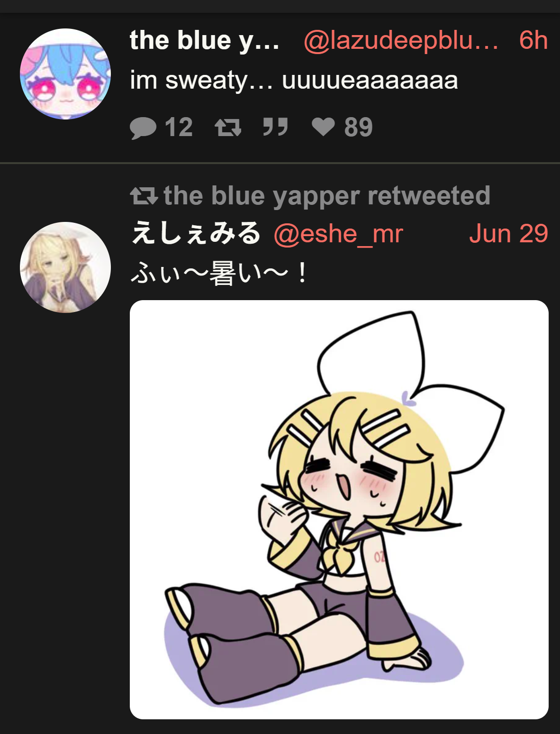The image size is (560, 734).
Task: Click the white hair bow in the illustration
Action: click(410, 393)
